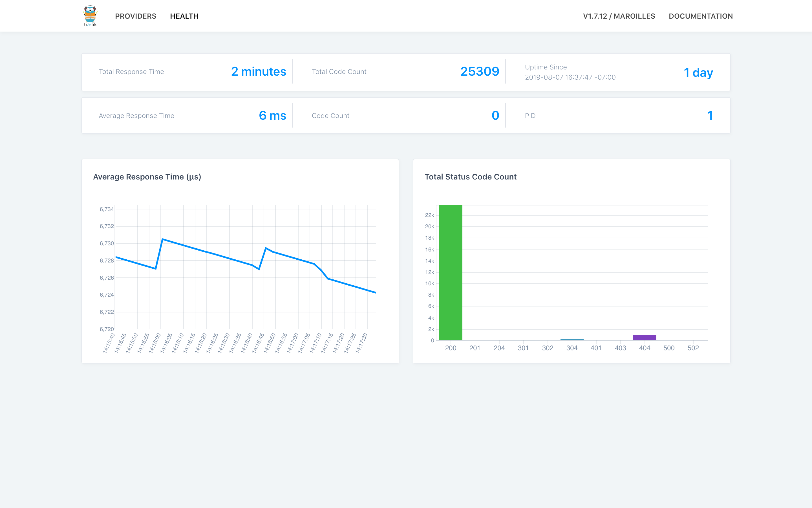Click the '0' Code Count value
Image resolution: width=812 pixels, height=508 pixels.
pyautogui.click(x=495, y=116)
